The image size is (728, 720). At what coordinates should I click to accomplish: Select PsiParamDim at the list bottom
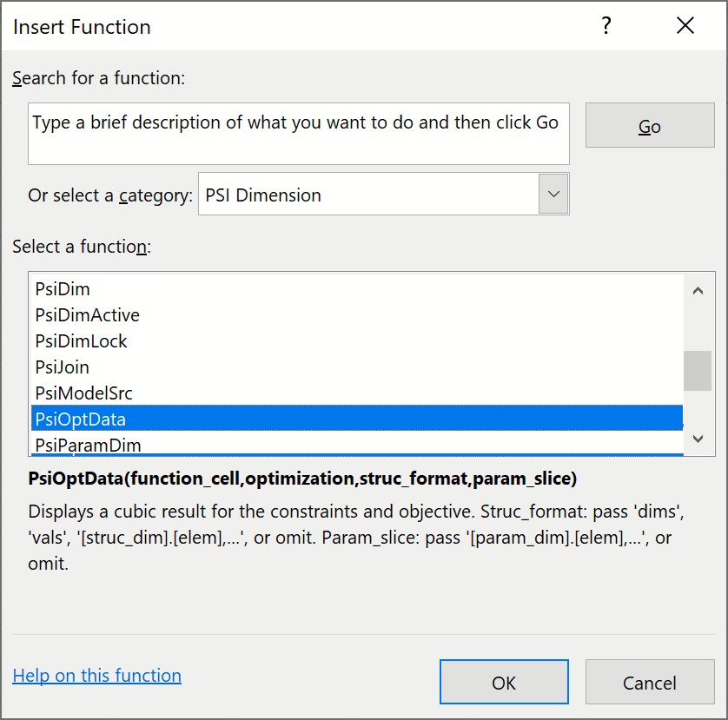pos(88,445)
